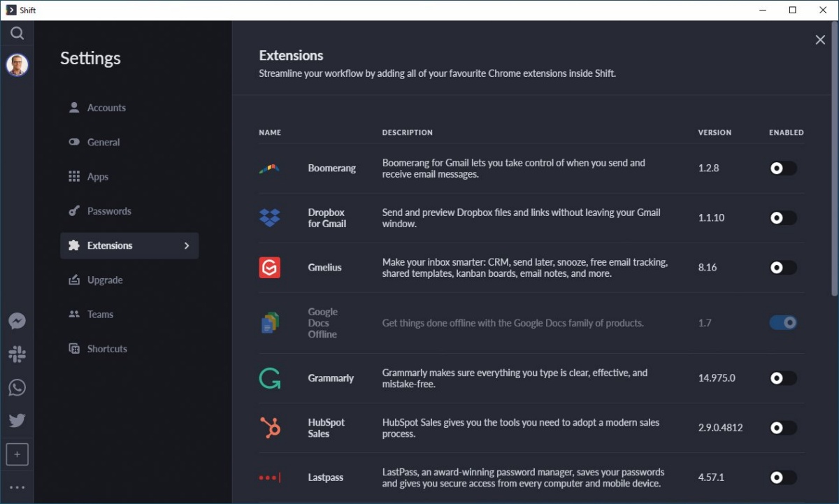The image size is (839, 504).
Task: Click the Boomerang extension name
Action: [x=332, y=168]
